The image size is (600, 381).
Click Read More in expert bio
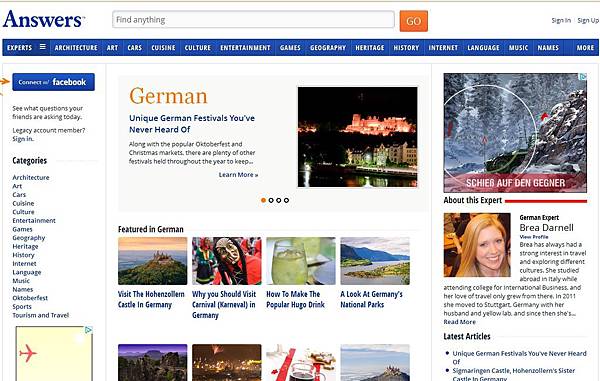459,322
